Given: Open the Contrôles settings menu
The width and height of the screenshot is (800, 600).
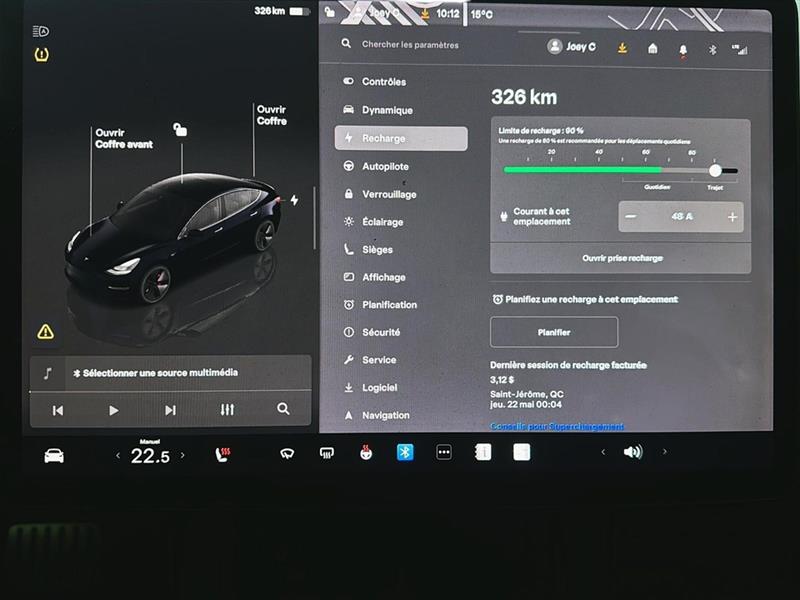Looking at the screenshot, I should (374, 82).
